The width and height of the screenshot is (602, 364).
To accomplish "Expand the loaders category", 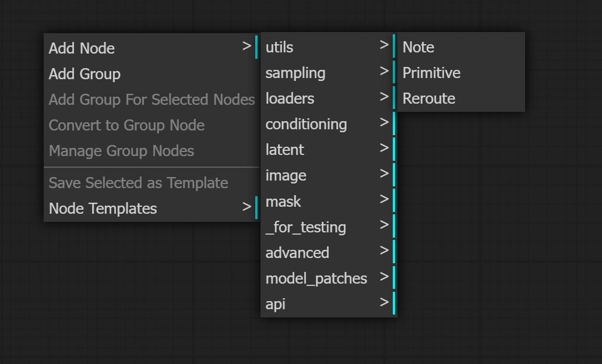I will point(329,98).
